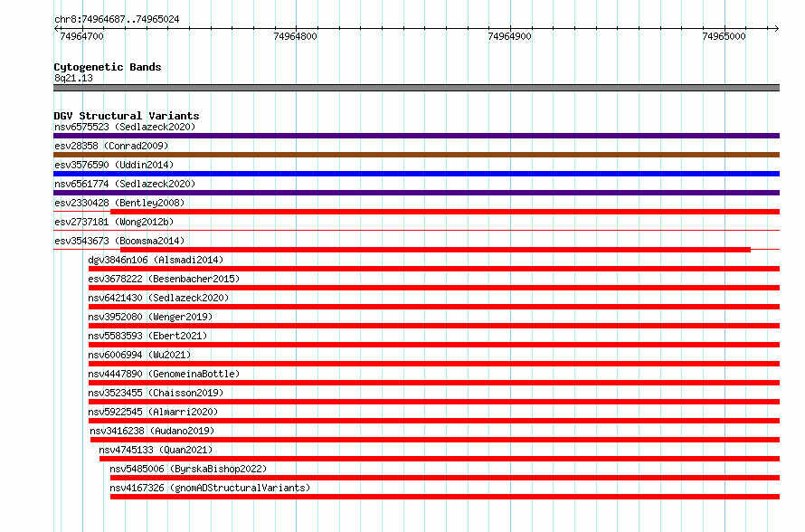
Task: Click the red bar under esv2330428
Action: tap(445, 212)
